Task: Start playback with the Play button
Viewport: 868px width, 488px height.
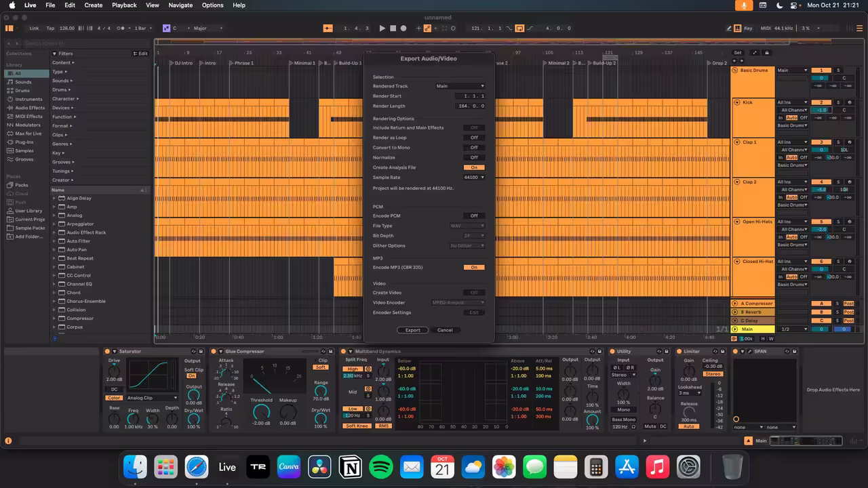Action: pos(382,28)
